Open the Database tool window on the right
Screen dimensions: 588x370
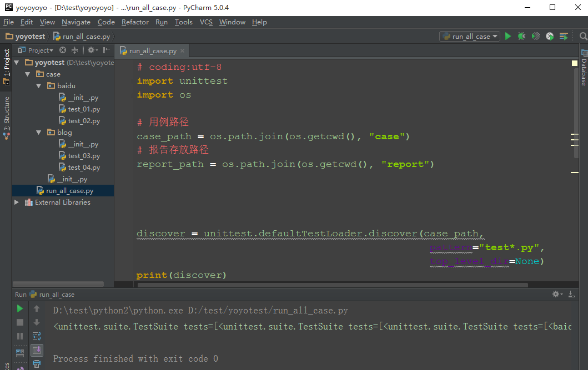point(584,68)
